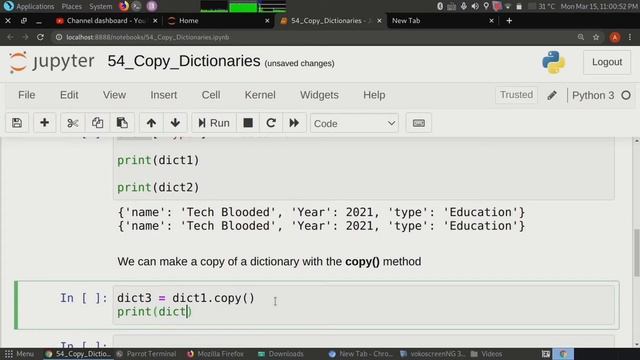The height and width of the screenshot is (360, 640).
Task: Close the Home browser tab
Action: pos(267,20)
